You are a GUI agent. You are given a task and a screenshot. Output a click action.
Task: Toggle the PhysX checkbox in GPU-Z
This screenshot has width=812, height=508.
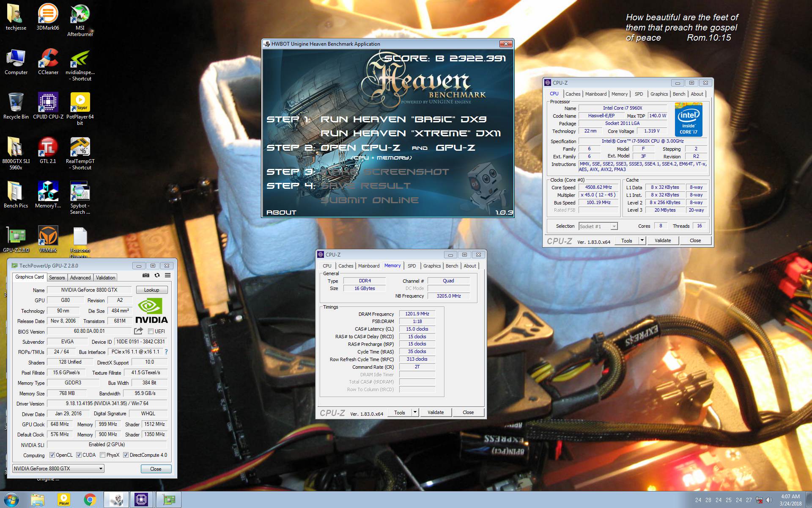[x=102, y=455]
